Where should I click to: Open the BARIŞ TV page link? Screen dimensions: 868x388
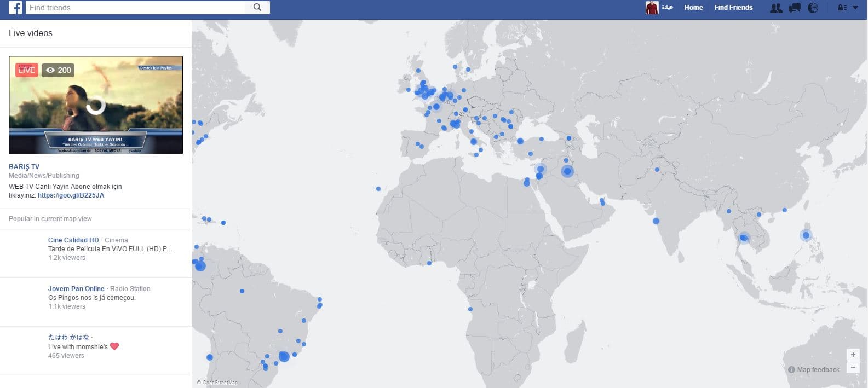(x=24, y=167)
